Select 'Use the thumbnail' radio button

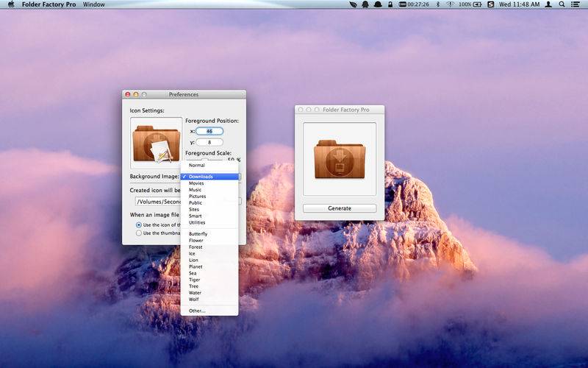click(x=139, y=233)
